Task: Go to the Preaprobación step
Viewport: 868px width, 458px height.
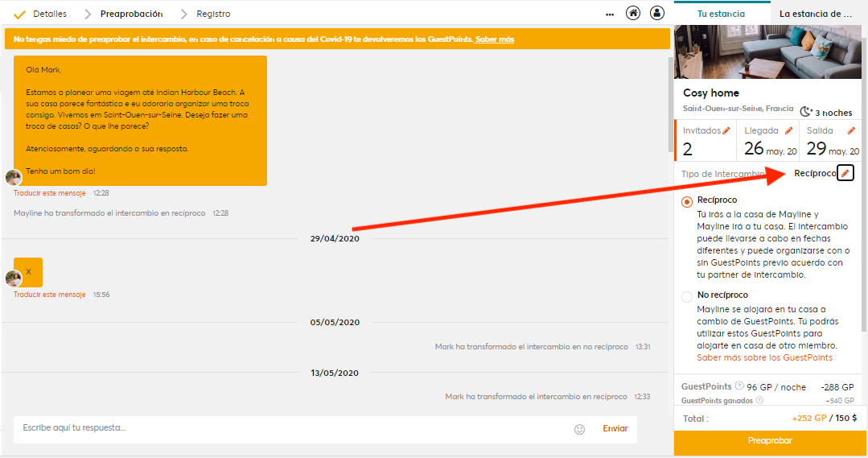Action: point(131,14)
